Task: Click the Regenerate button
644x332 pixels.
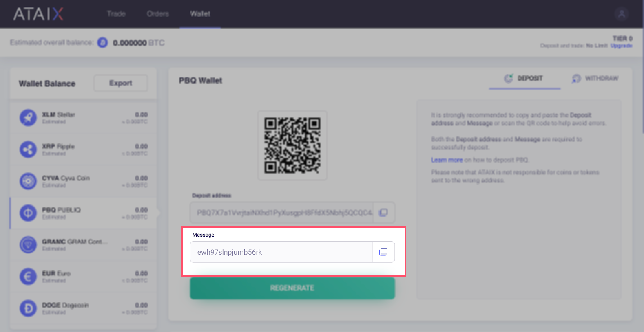Action: (292, 288)
